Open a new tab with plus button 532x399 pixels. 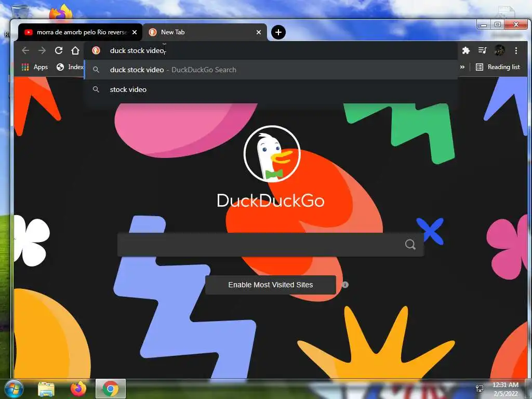(x=278, y=32)
